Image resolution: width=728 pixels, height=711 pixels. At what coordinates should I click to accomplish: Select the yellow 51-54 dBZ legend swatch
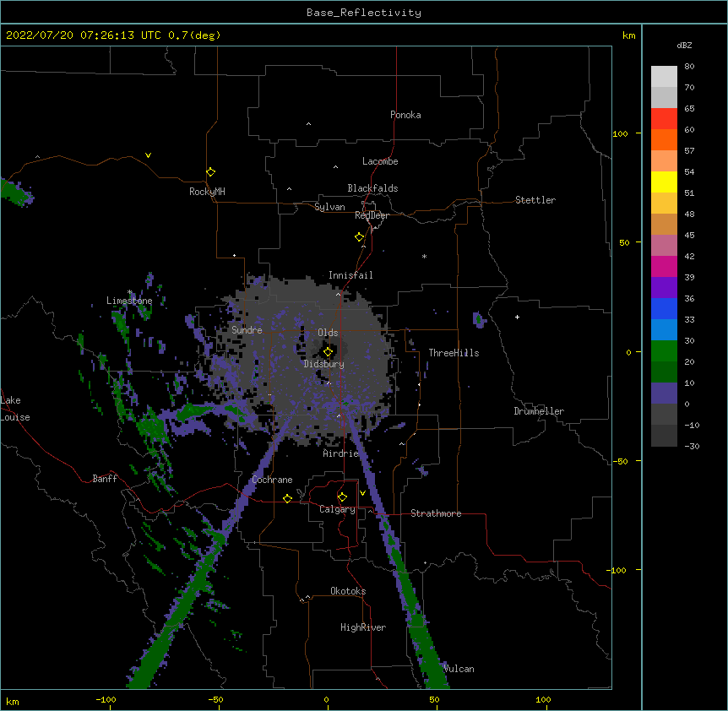pyautogui.click(x=664, y=182)
